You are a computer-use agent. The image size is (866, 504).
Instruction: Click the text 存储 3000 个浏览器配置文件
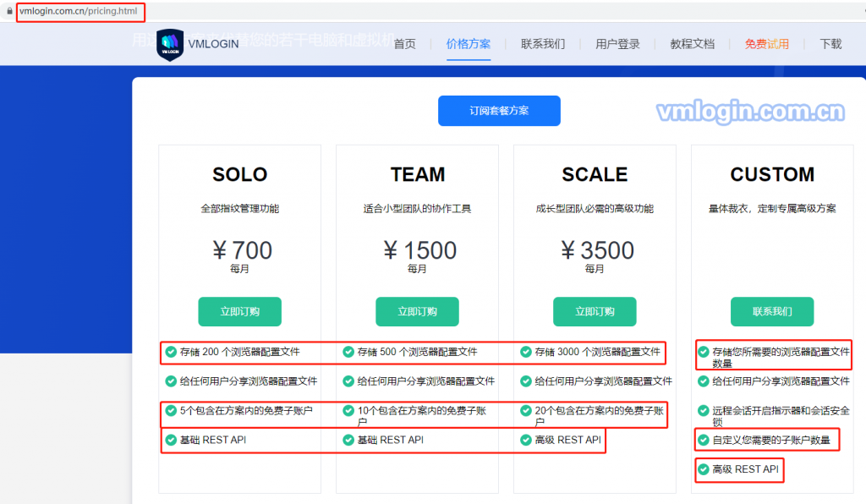click(598, 352)
